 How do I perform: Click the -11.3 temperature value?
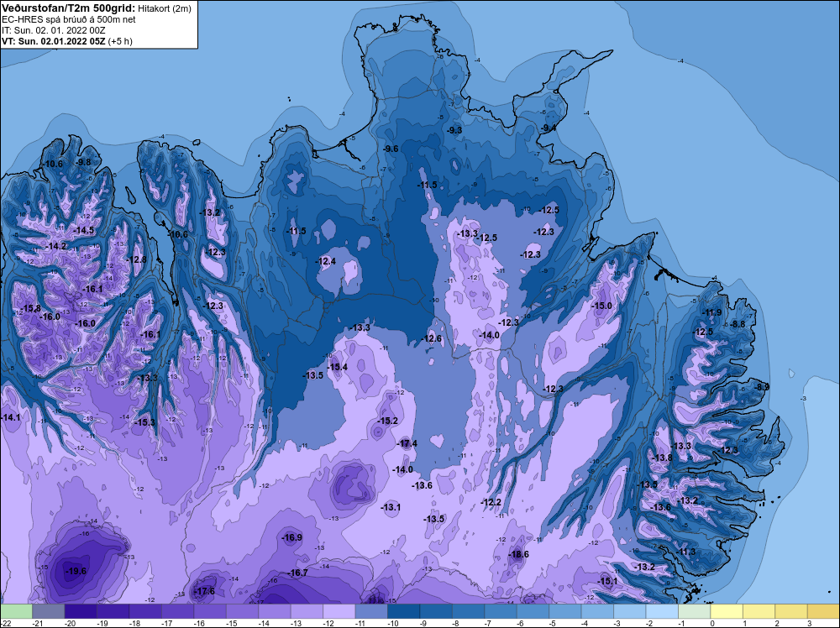[x=685, y=552]
